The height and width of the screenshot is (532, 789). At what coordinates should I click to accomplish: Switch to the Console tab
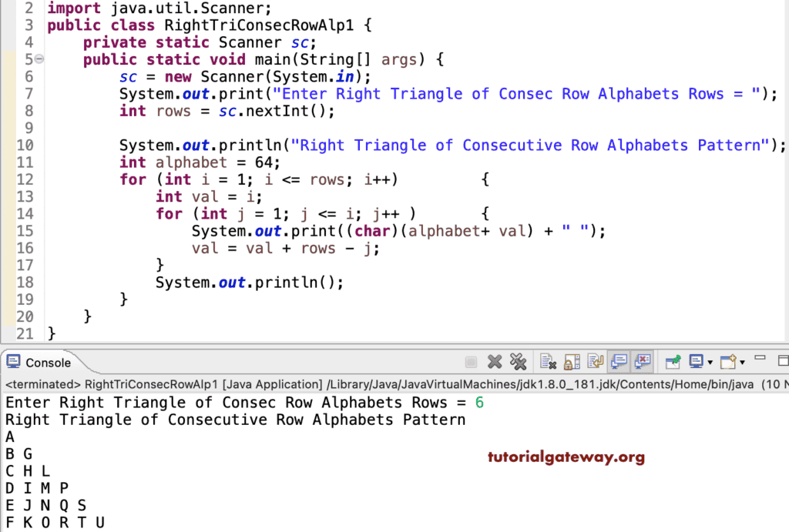46,362
